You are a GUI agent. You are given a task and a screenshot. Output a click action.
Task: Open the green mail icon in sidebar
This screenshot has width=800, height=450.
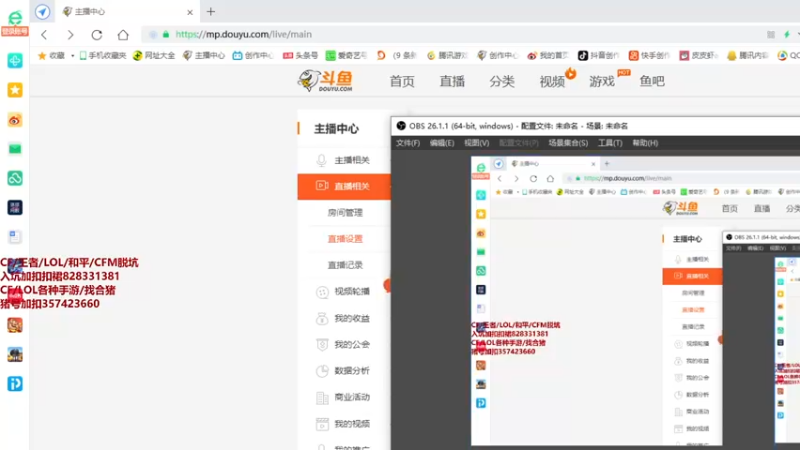[15, 149]
